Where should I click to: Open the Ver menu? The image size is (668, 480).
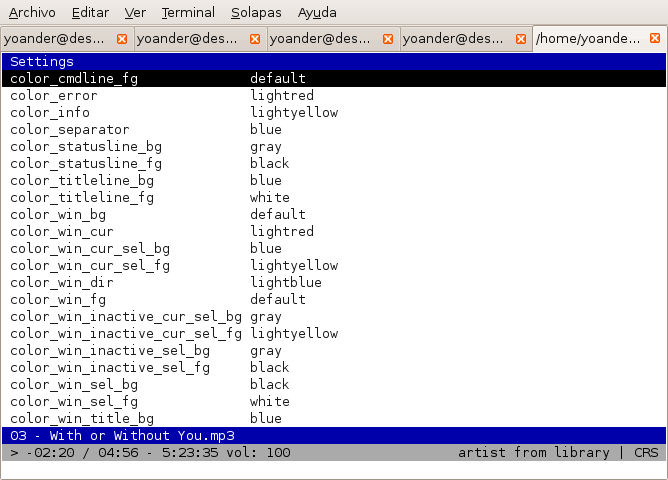135,13
